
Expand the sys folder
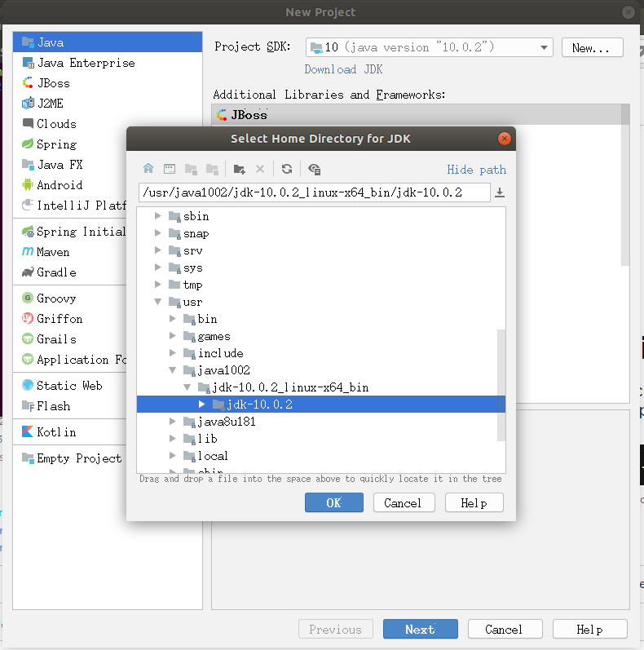tap(157, 268)
